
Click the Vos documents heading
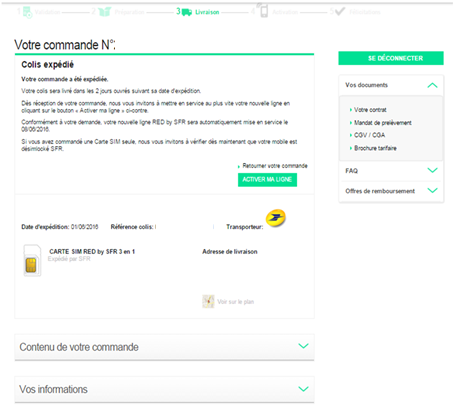(366, 85)
